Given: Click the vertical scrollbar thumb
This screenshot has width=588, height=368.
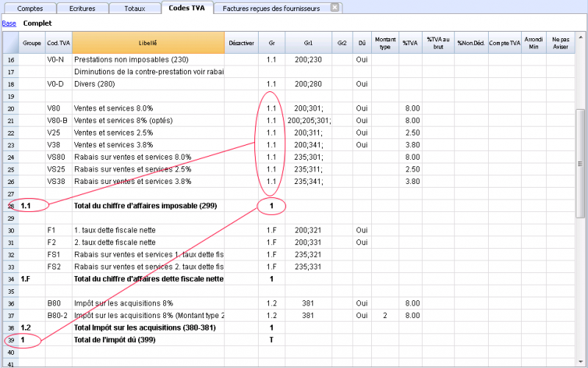Looking at the screenshot, I should 580,163.
